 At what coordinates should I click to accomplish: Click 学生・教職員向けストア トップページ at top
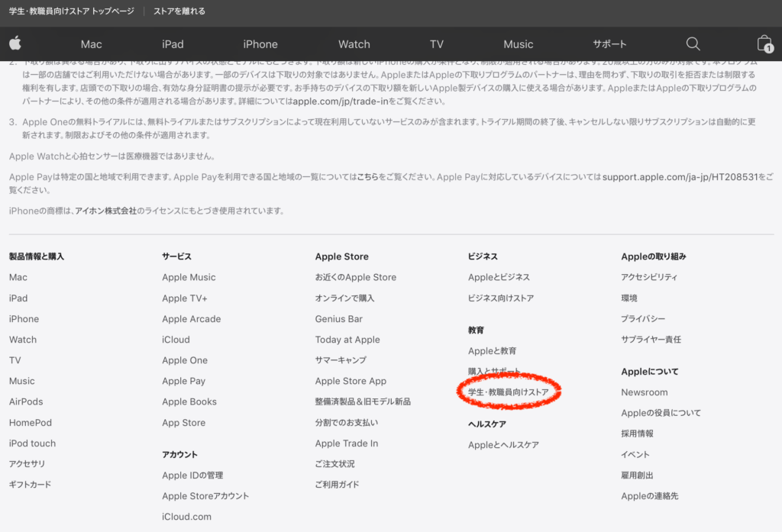pyautogui.click(x=71, y=11)
